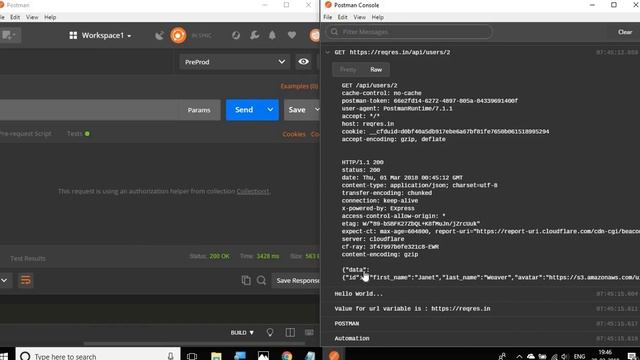Open the View menu in Postman Console
This screenshot has height=360, width=640.
point(360,17)
